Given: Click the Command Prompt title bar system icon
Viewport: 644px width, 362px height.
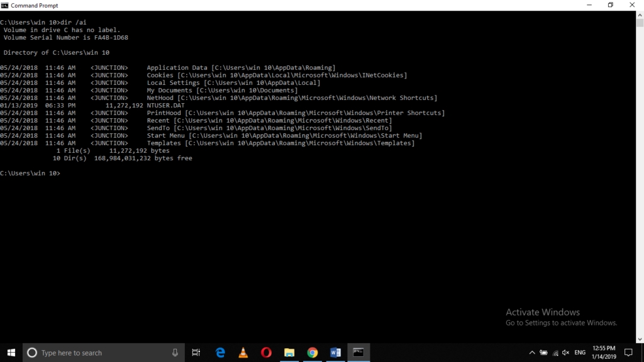Looking at the screenshot, I should tap(5, 5).
